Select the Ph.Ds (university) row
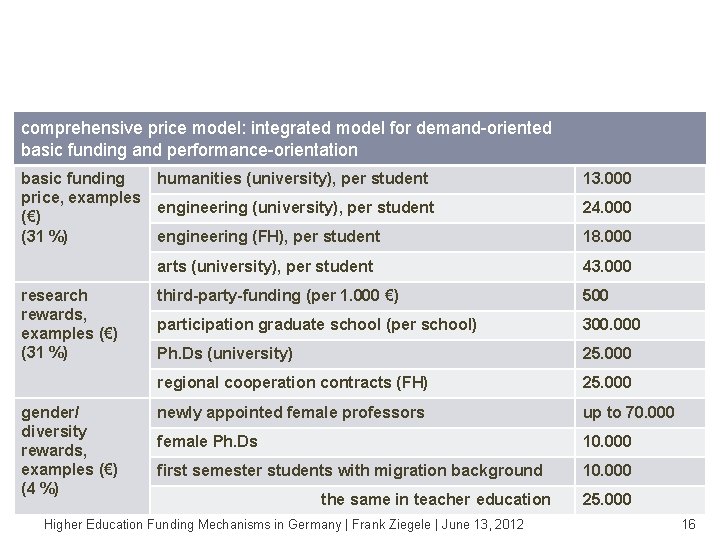The height and width of the screenshot is (540, 720). (x=225, y=353)
